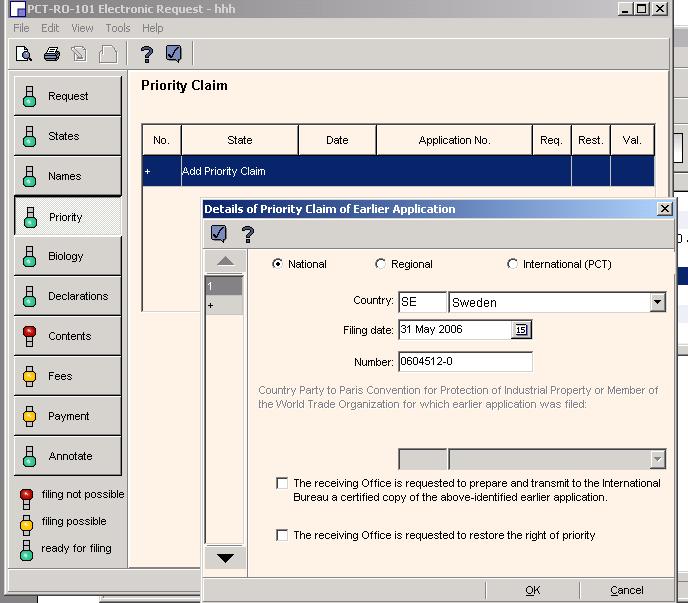Screen dimensions: 688x603
Task: Click the Val. column header
Action: pos(632,140)
